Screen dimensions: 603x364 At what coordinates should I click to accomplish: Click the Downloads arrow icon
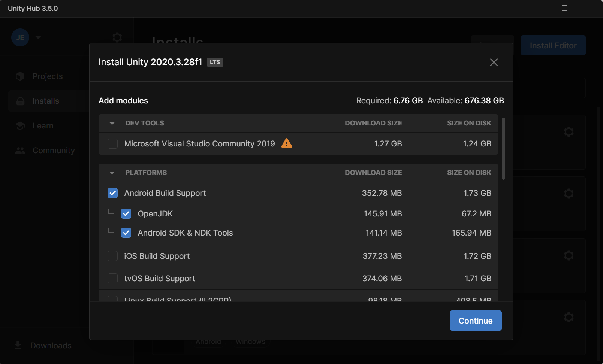point(18,345)
